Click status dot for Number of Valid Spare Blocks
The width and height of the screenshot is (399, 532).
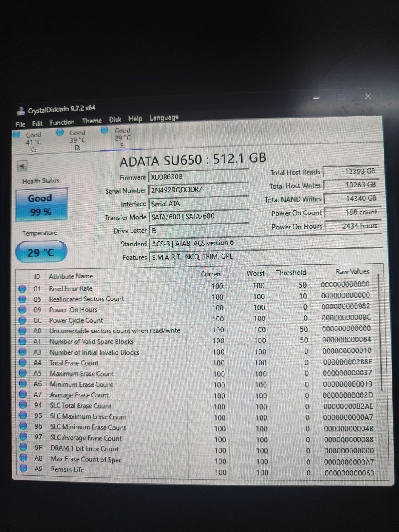(23, 342)
